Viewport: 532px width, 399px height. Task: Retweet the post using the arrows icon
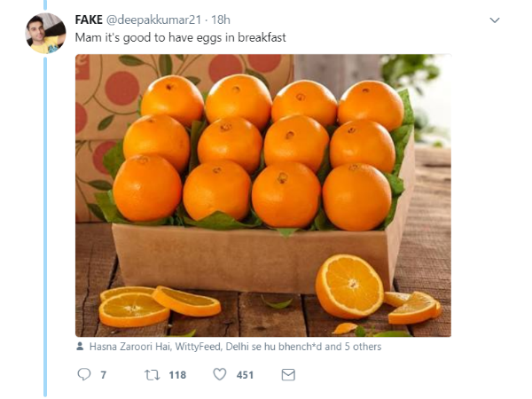pos(151,375)
